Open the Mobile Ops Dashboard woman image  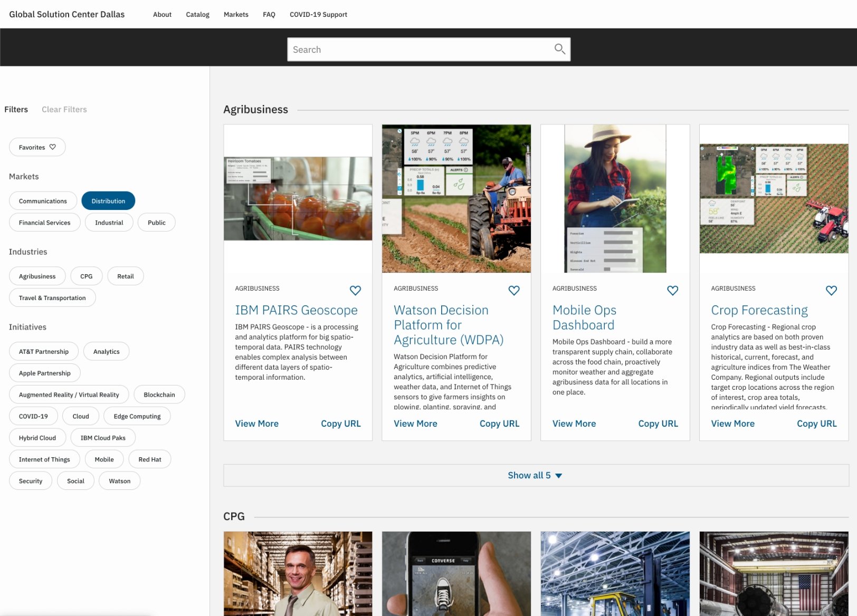615,199
